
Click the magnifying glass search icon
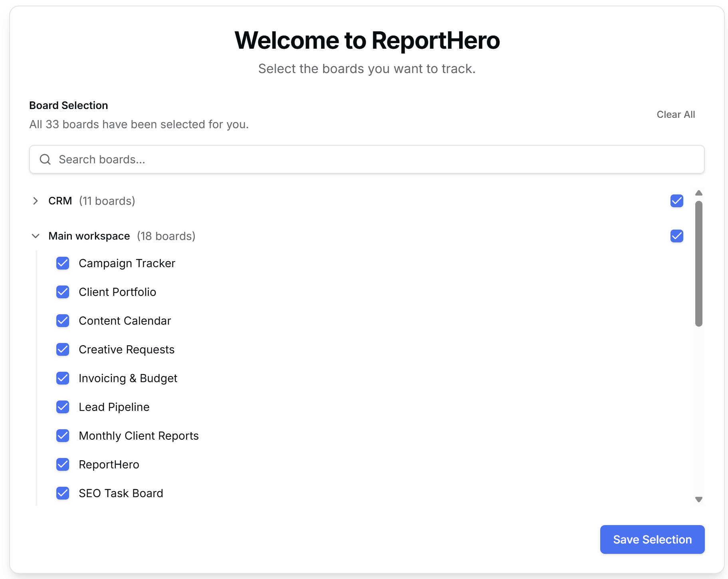(45, 159)
